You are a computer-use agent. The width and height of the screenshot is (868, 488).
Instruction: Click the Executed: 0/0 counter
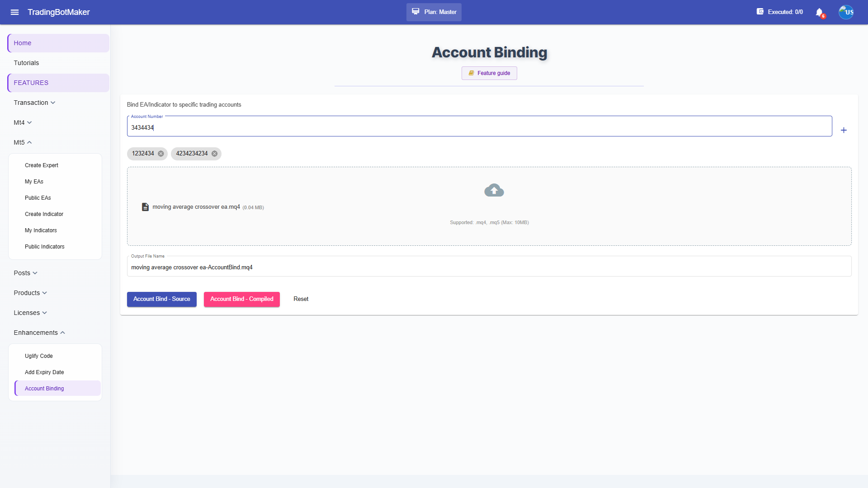pyautogui.click(x=785, y=12)
